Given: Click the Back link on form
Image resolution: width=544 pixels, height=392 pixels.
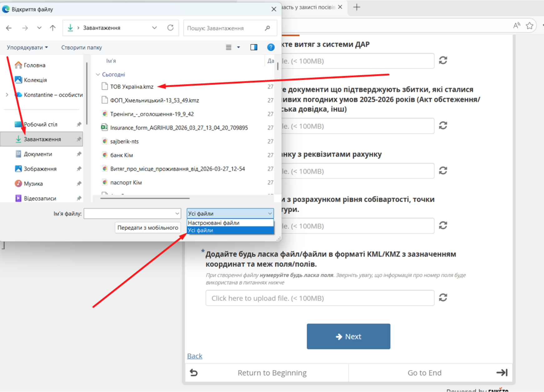Looking at the screenshot, I should (x=195, y=356).
